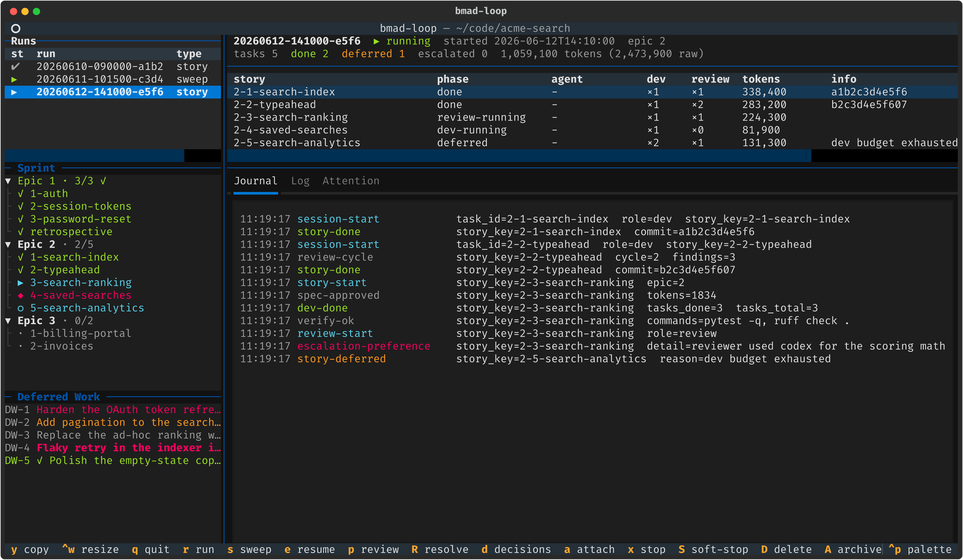The height and width of the screenshot is (560, 963).
Task: Open deferred item DW-4 Flaky retry in indexer
Action: click(113, 448)
